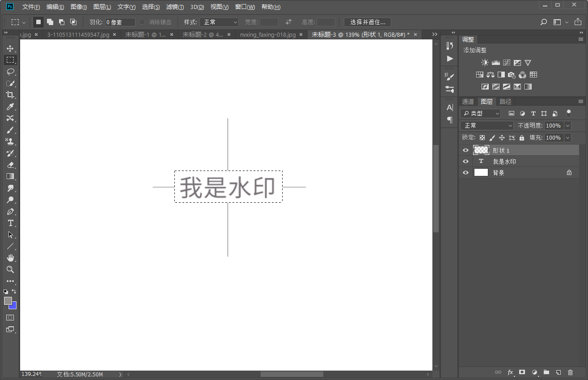Select the Move tool
Image resolution: width=588 pixels, height=380 pixels.
coord(10,48)
